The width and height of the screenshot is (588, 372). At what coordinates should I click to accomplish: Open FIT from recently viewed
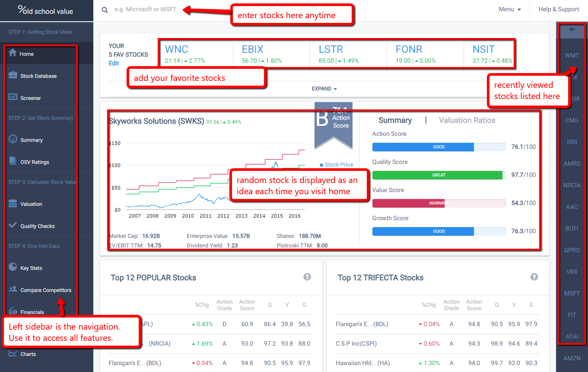coord(572,315)
